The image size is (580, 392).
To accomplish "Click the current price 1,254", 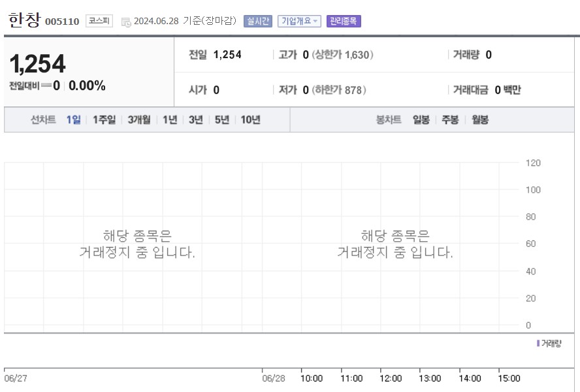I will click(x=38, y=63).
